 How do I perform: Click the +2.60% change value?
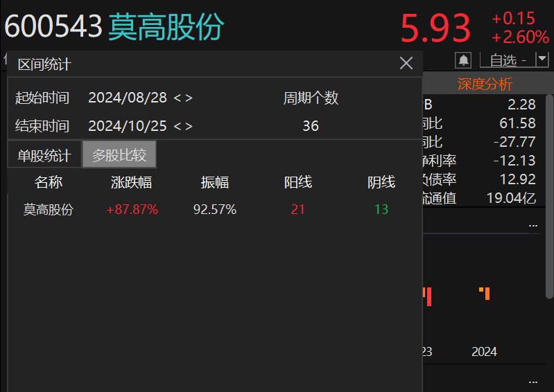point(520,37)
